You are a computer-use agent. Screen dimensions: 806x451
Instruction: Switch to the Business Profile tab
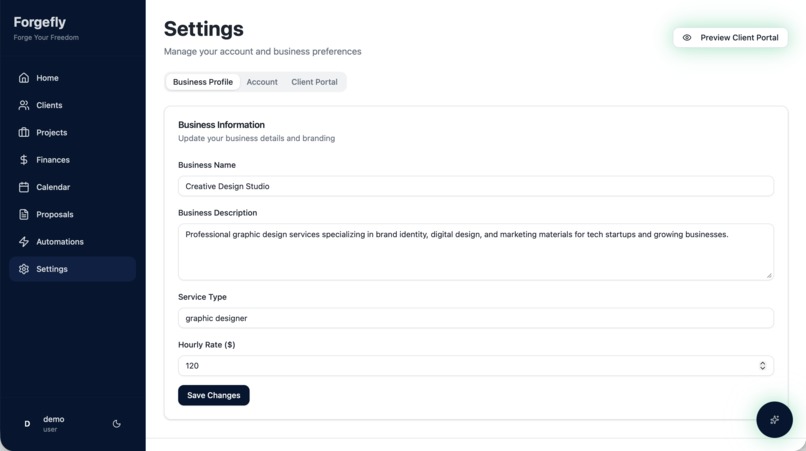point(203,82)
